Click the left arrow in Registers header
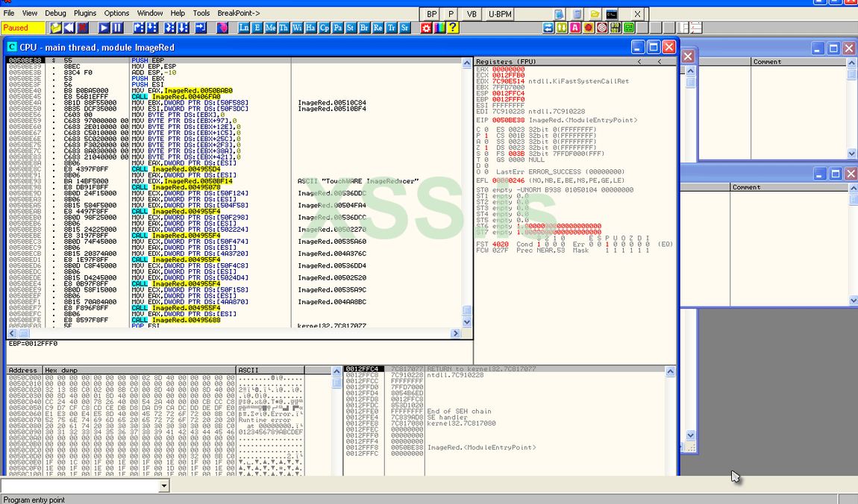 pos(639,62)
